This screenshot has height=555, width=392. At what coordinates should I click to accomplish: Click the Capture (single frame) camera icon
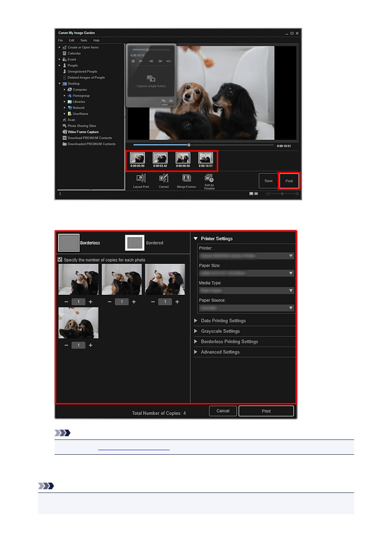pyautogui.click(x=151, y=78)
